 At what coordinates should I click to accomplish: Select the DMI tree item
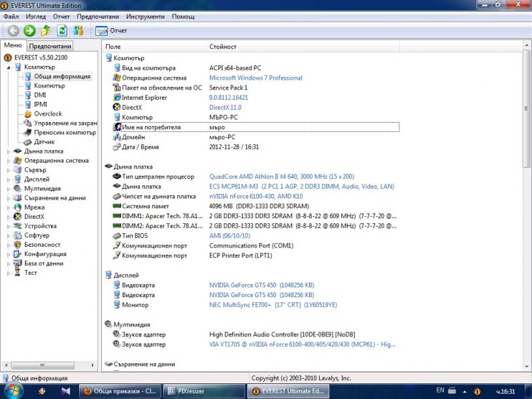(40, 95)
